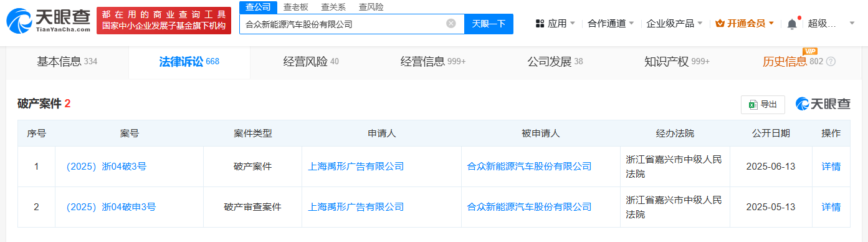Open the 基本信息 tab
Viewport: 868px width, 242px height.
[67, 62]
